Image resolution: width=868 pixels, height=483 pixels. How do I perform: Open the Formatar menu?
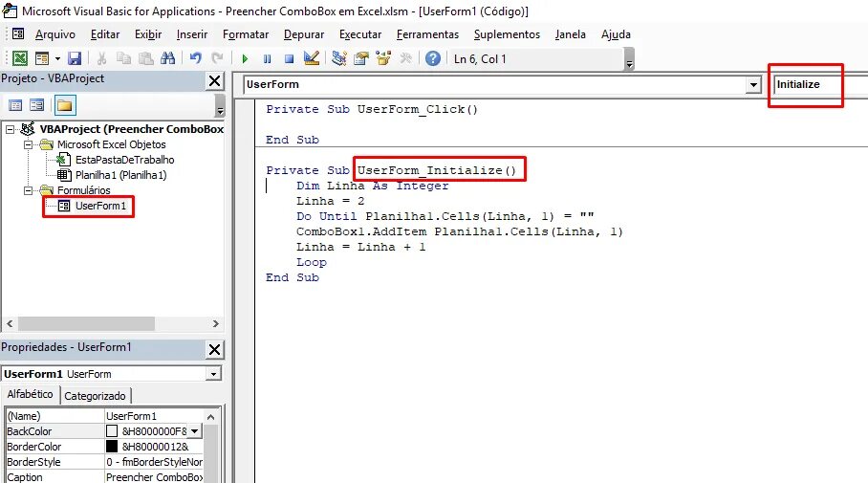tap(246, 34)
